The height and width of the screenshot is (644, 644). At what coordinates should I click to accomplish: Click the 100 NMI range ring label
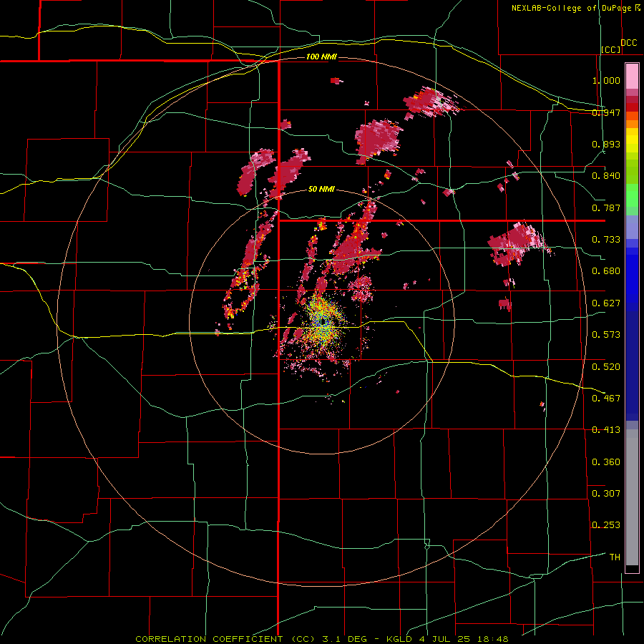pyautogui.click(x=321, y=57)
